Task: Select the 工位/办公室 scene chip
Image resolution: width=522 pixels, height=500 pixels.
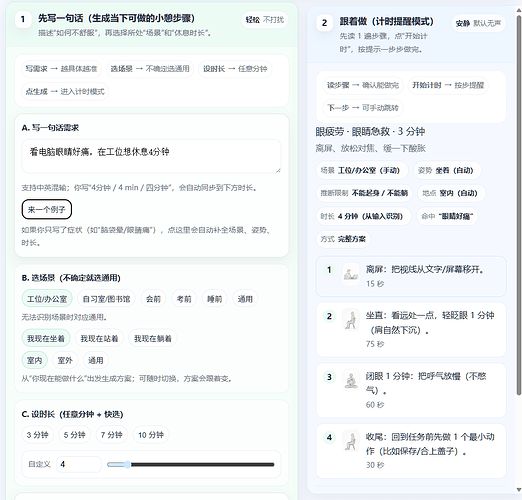Action: [47, 299]
